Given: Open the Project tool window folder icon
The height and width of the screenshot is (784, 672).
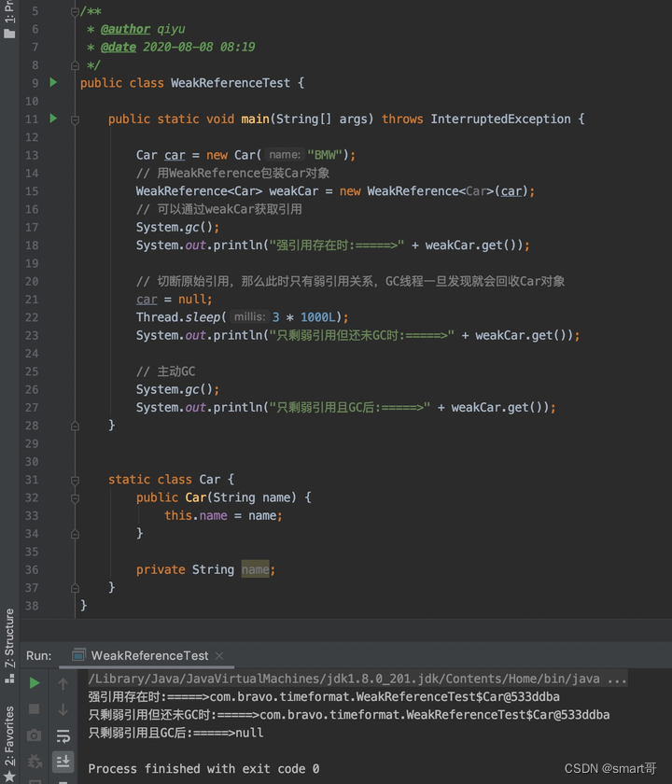Looking at the screenshot, I should [x=9, y=34].
